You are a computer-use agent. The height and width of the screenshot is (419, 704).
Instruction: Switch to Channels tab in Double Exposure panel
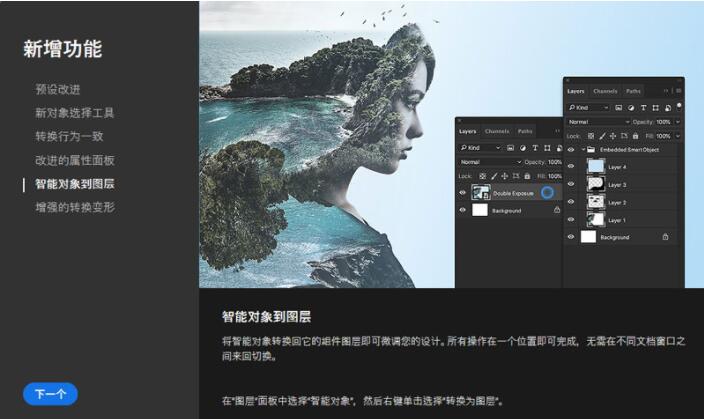point(497,131)
